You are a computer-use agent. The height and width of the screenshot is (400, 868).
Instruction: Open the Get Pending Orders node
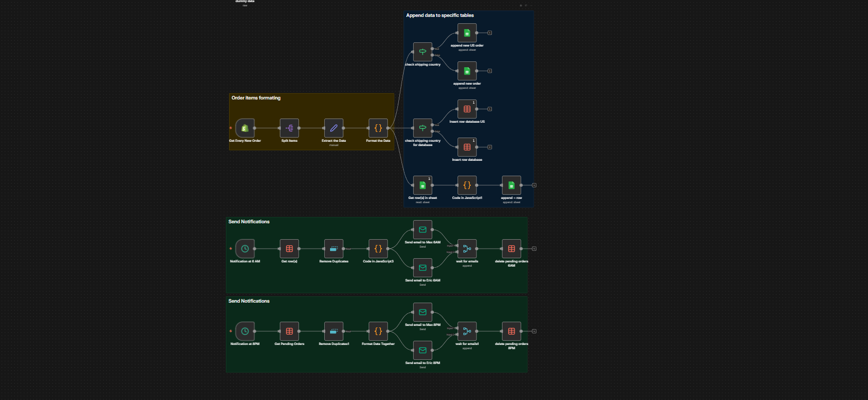[x=289, y=331]
